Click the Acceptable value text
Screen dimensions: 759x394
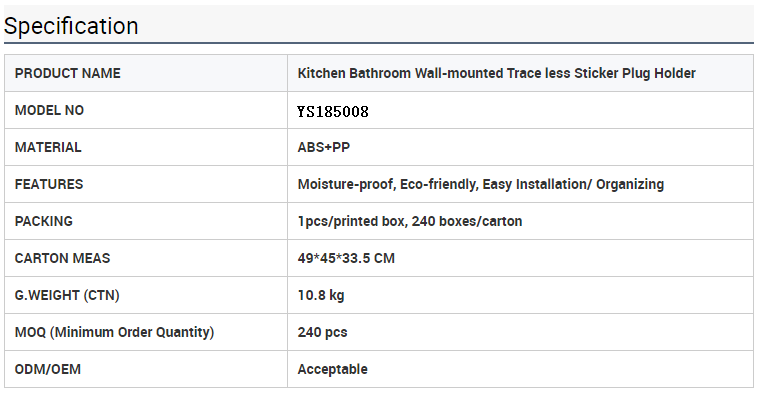(333, 369)
